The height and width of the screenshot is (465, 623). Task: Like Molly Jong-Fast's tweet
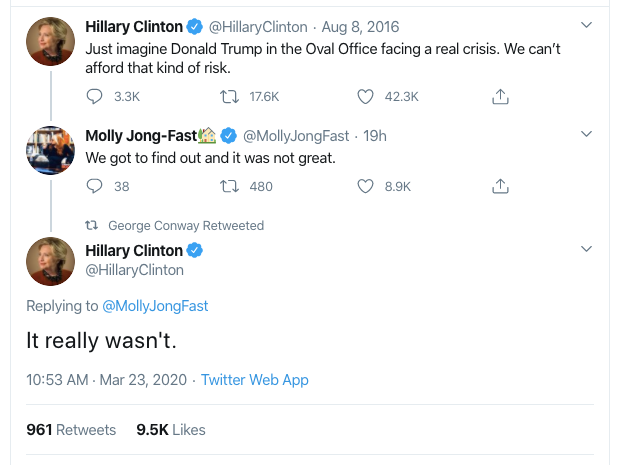pyautogui.click(x=366, y=186)
